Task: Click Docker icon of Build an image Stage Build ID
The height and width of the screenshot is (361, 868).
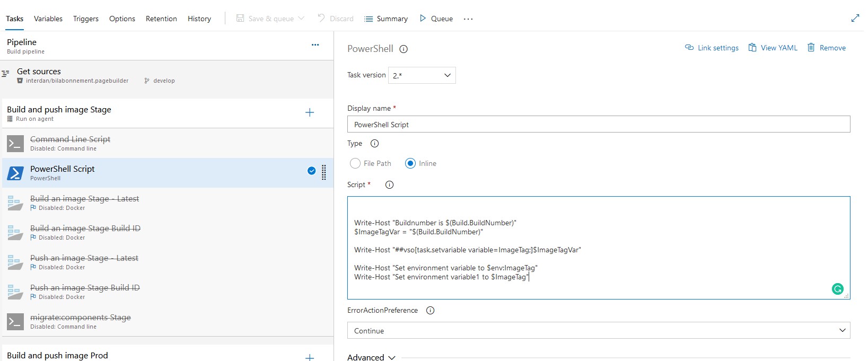Action: pyautogui.click(x=15, y=232)
